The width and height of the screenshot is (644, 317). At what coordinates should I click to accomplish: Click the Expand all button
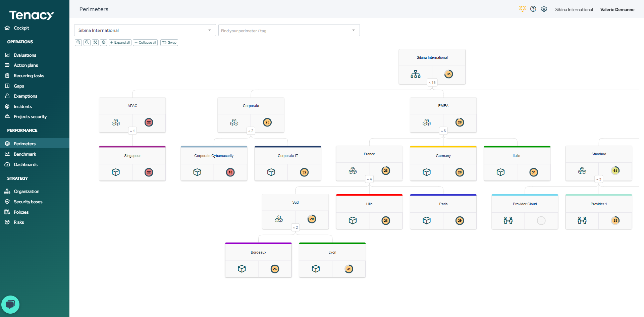(x=120, y=42)
